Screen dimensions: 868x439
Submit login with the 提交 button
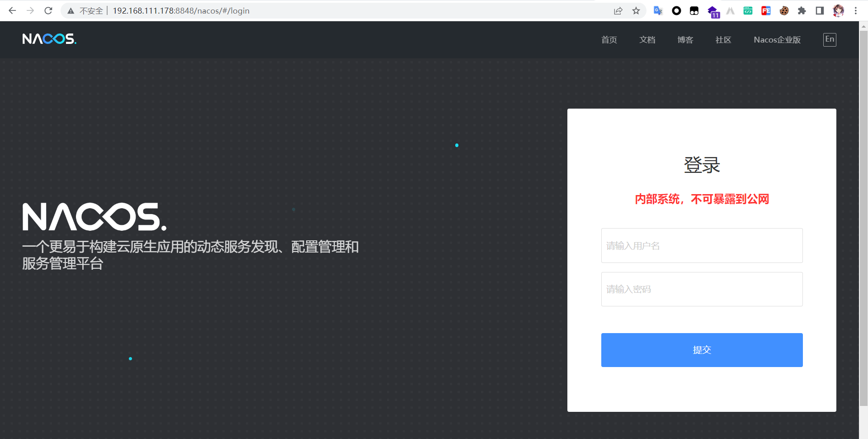point(702,350)
